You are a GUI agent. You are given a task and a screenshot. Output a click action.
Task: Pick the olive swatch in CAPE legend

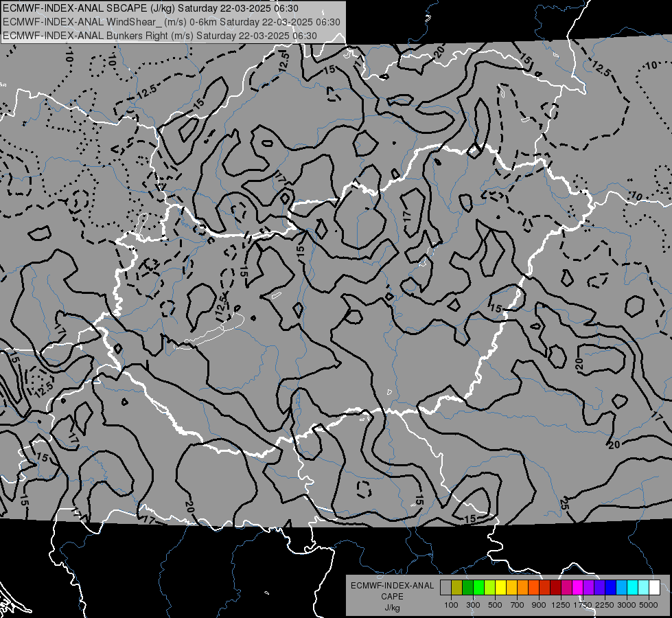457,588
